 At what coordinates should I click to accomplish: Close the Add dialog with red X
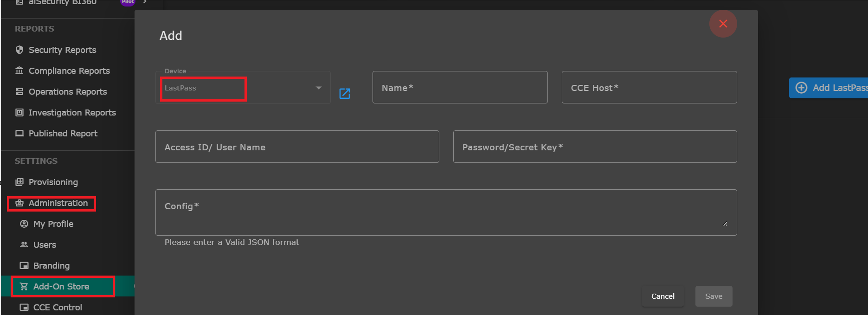click(723, 24)
